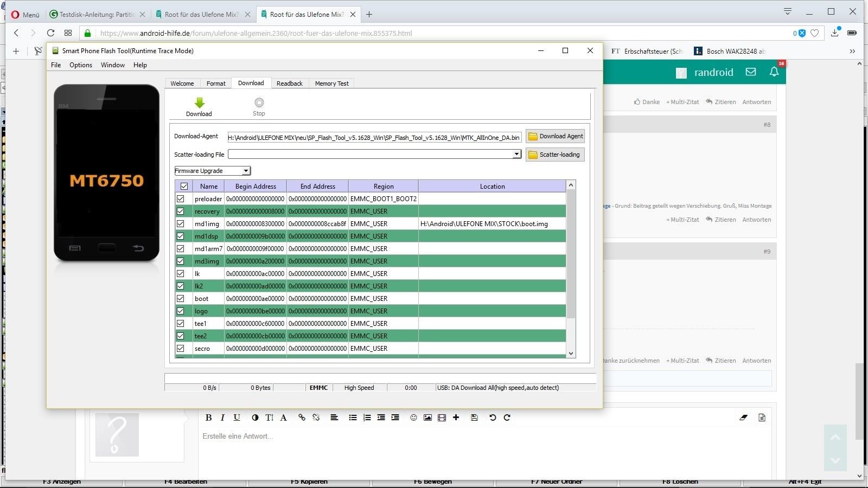Viewport: 868px width, 488px height.
Task: Redo in the reply editor
Action: pos(507,418)
